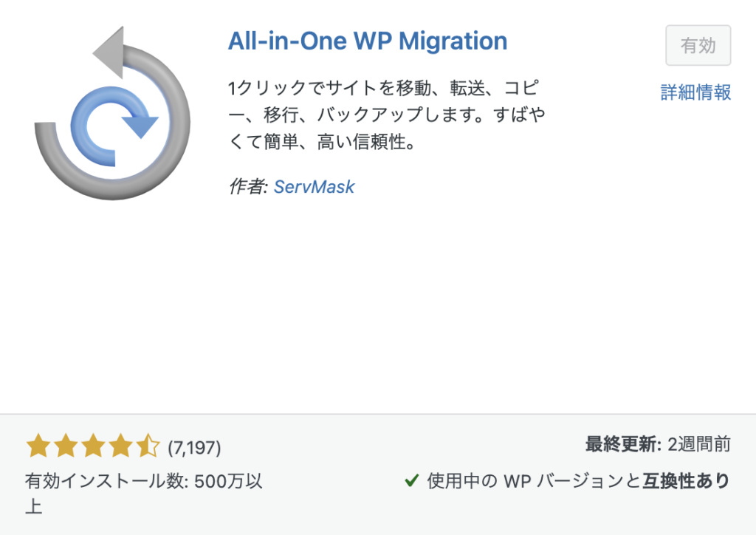This screenshot has width=756, height=535.
Task: Click the 有効 button
Action: pyautogui.click(x=698, y=45)
